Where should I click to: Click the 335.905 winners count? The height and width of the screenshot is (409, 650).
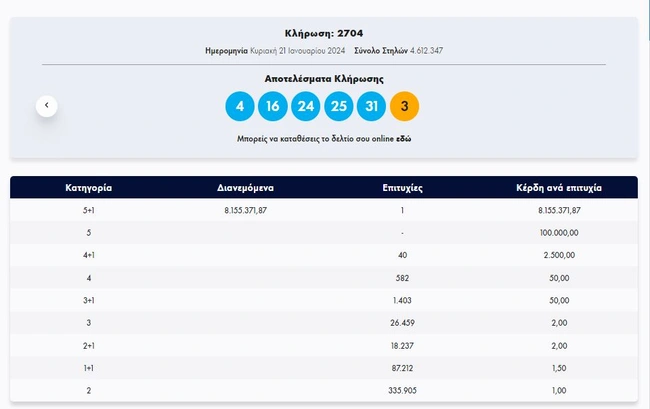401,388
